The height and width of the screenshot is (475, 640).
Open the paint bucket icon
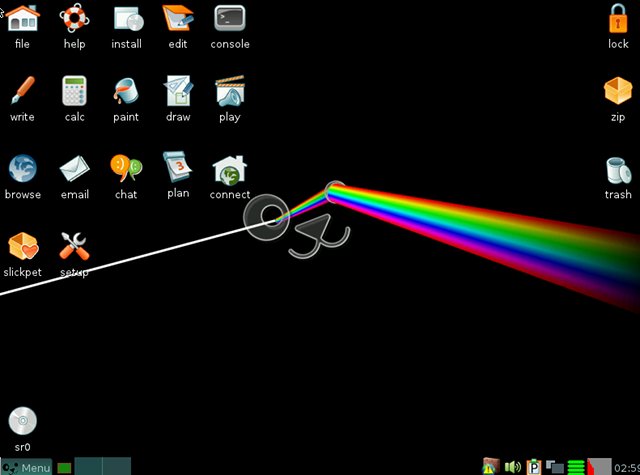126,91
